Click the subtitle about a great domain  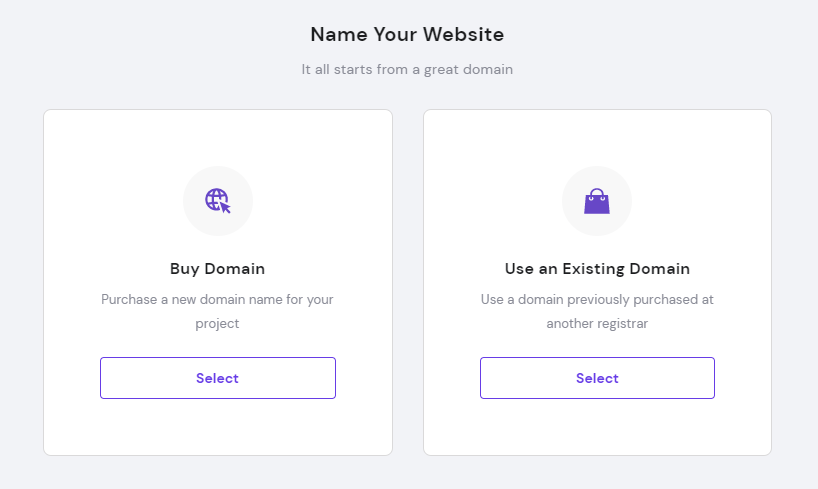[407, 70]
